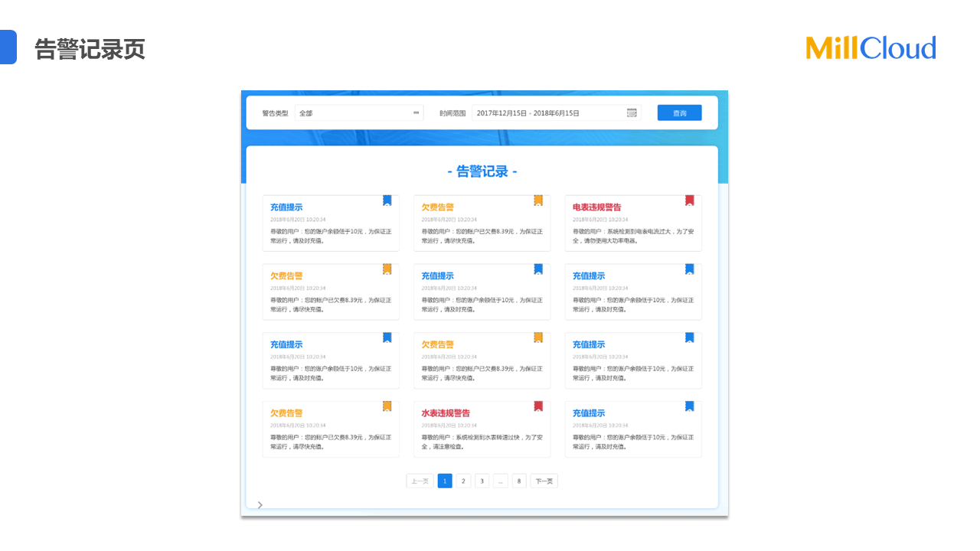Go to page 2 in pagination
This screenshot has width=980, height=551.
(x=463, y=481)
